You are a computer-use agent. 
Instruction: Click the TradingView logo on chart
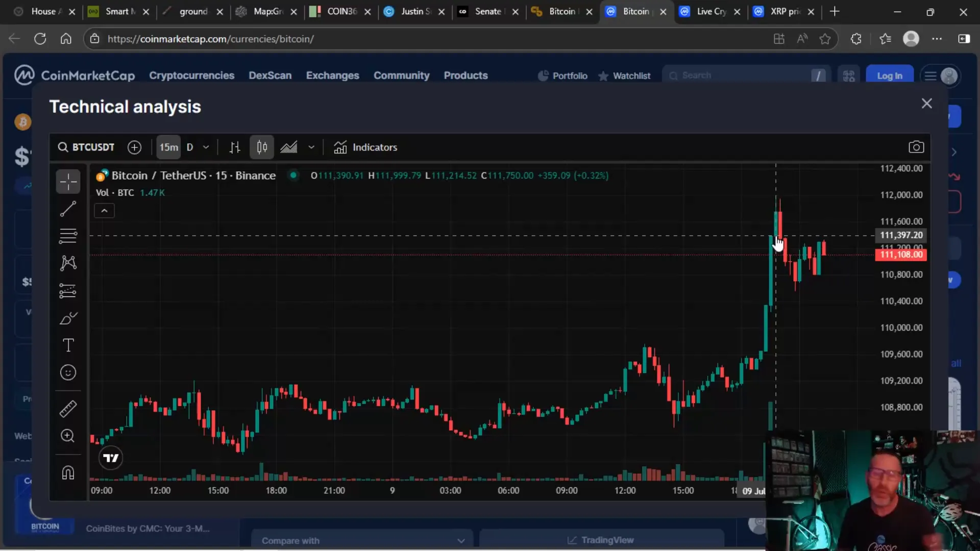pos(111,458)
